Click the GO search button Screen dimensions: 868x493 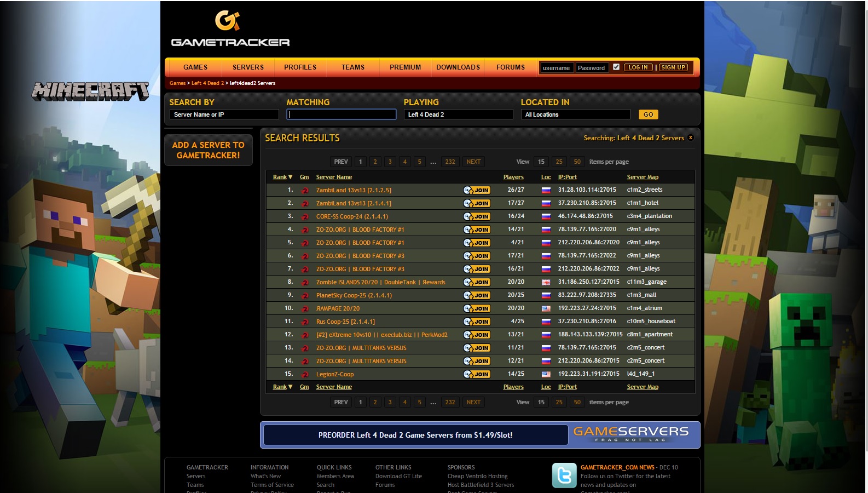(x=649, y=114)
